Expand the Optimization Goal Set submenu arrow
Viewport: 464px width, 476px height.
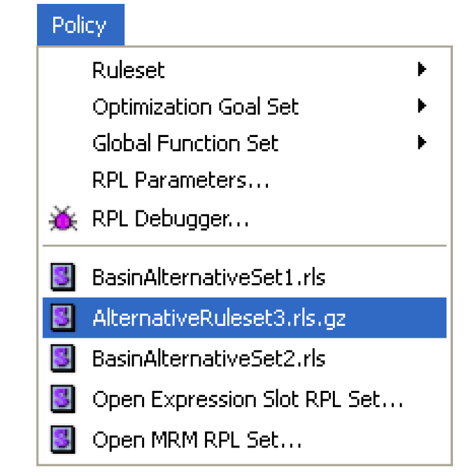(422, 106)
